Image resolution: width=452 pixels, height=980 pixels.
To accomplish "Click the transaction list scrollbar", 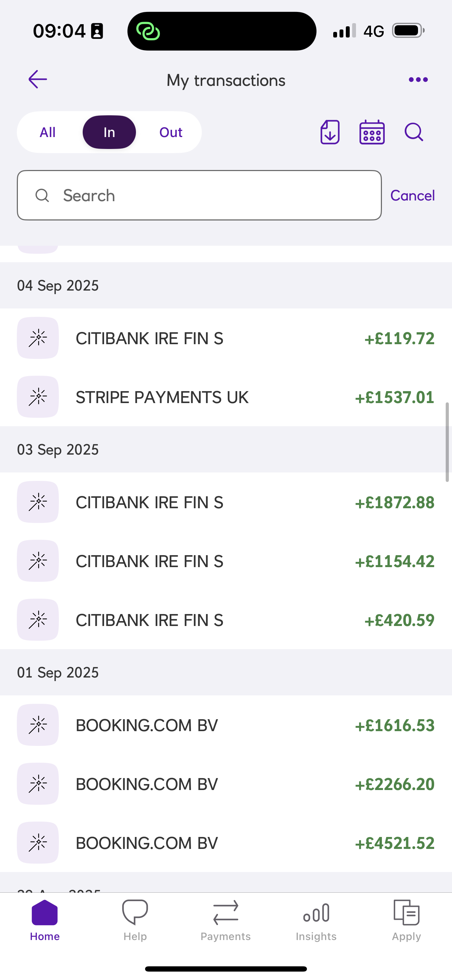I will [x=447, y=442].
